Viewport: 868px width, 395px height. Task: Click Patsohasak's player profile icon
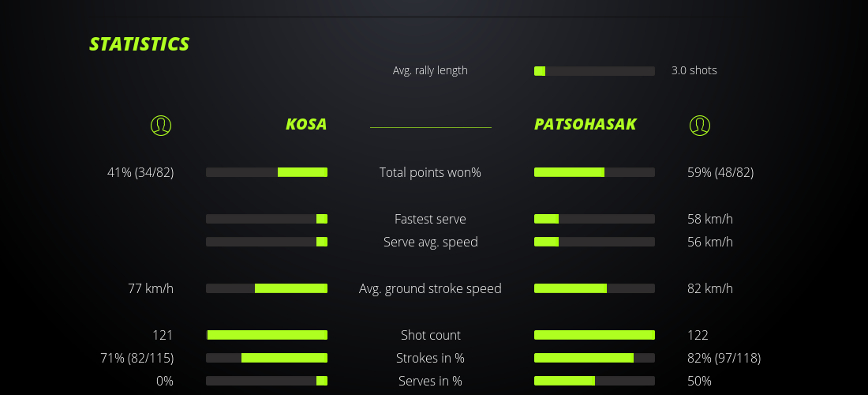(x=699, y=125)
